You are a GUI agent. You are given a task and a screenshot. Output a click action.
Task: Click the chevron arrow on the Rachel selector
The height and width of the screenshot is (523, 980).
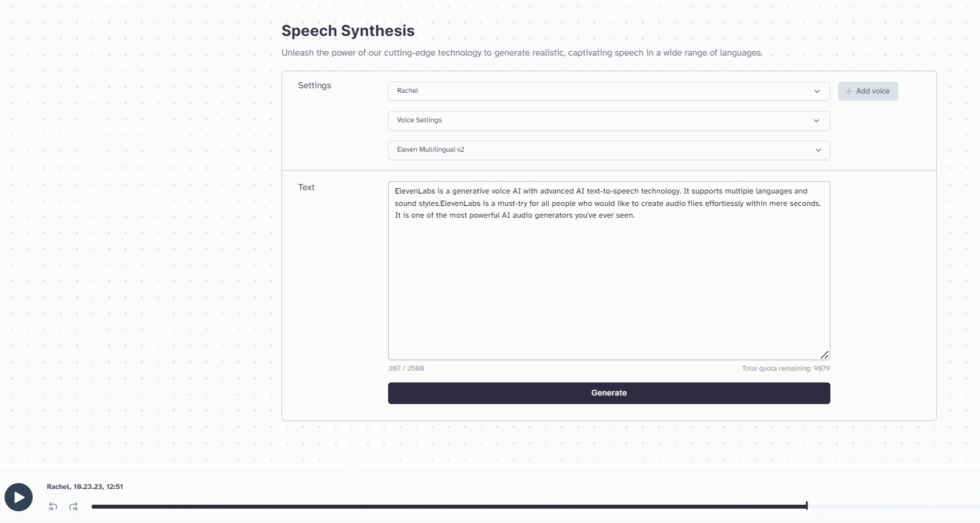tap(817, 92)
